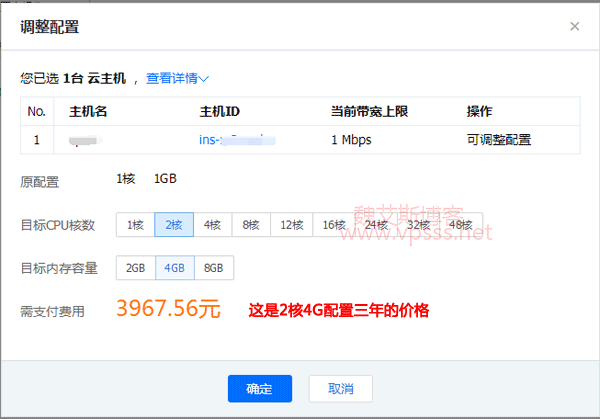Click 确定 to confirm configuration

click(259, 388)
